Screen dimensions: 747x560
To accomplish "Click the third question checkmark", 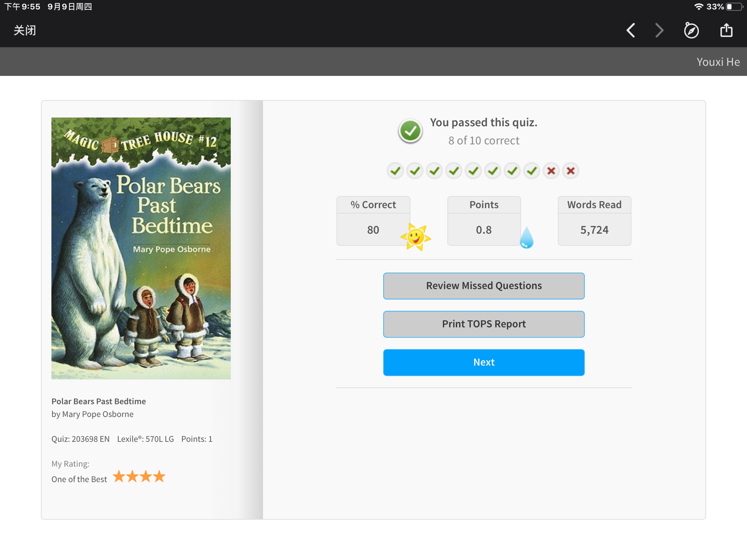I will (x=434, y=171).
